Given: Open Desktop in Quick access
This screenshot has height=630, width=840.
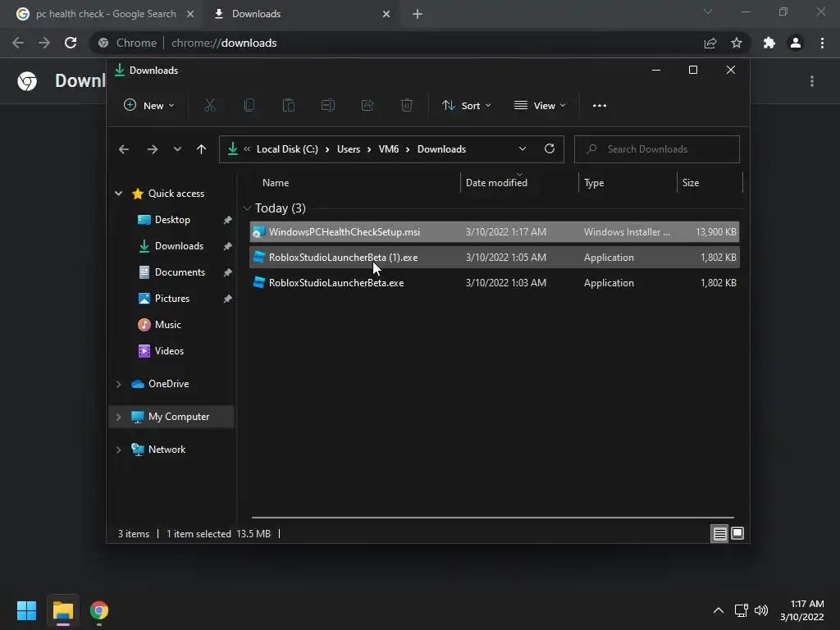Looking at the screenshot, I should [172, 220].
